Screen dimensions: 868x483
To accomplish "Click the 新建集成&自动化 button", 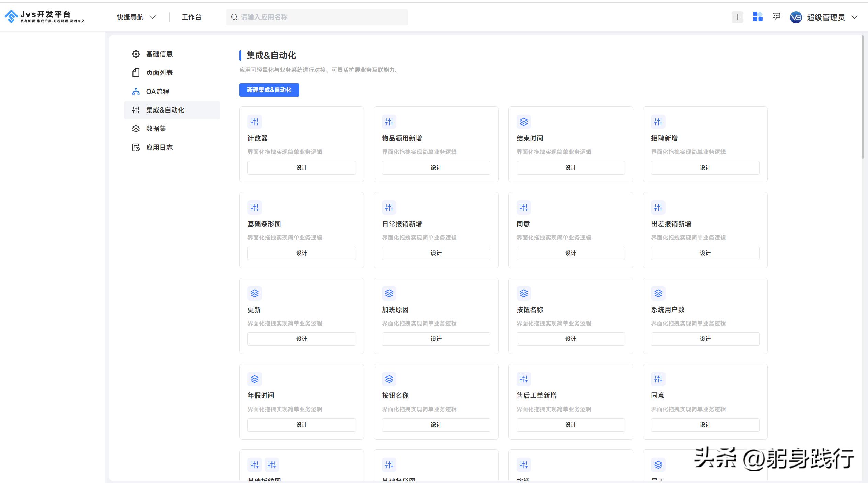I will tap(269, 90).
